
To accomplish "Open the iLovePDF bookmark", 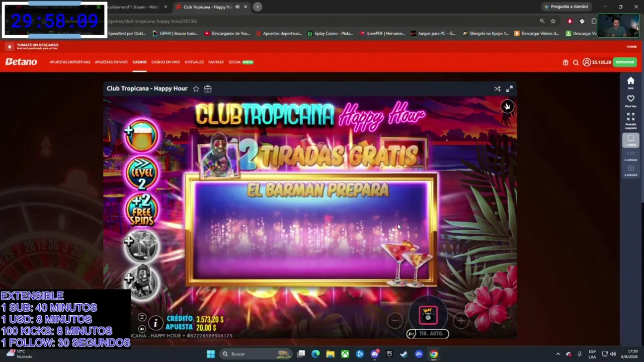I will 382,33.
